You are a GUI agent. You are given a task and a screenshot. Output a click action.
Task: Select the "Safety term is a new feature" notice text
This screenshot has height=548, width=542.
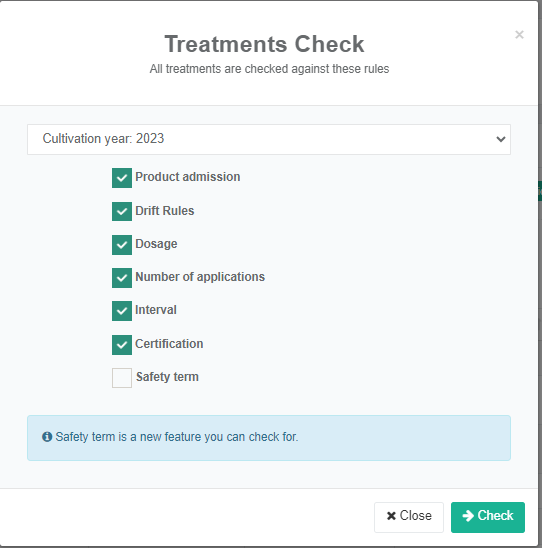pos(177,437)
